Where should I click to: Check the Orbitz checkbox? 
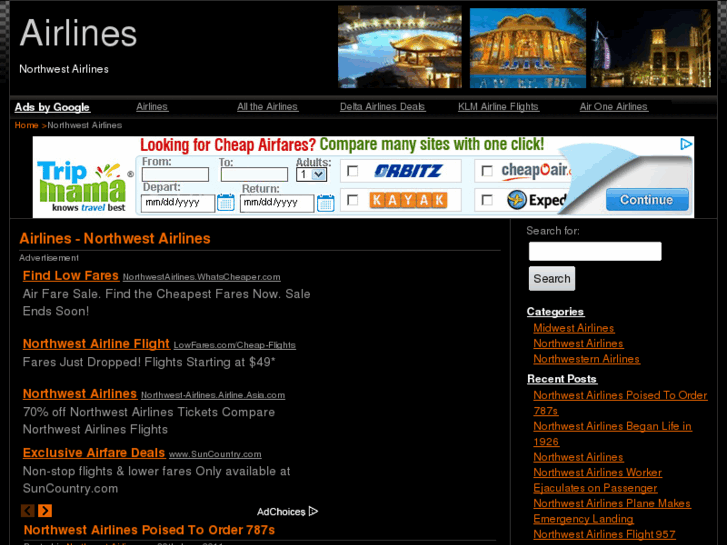[x=352, y=171]
